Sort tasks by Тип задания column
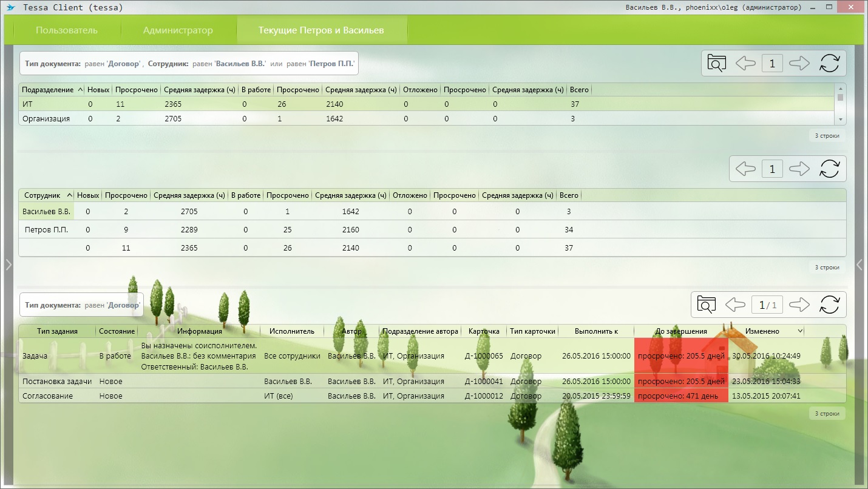Screen dimensions: 868x489 57,331
